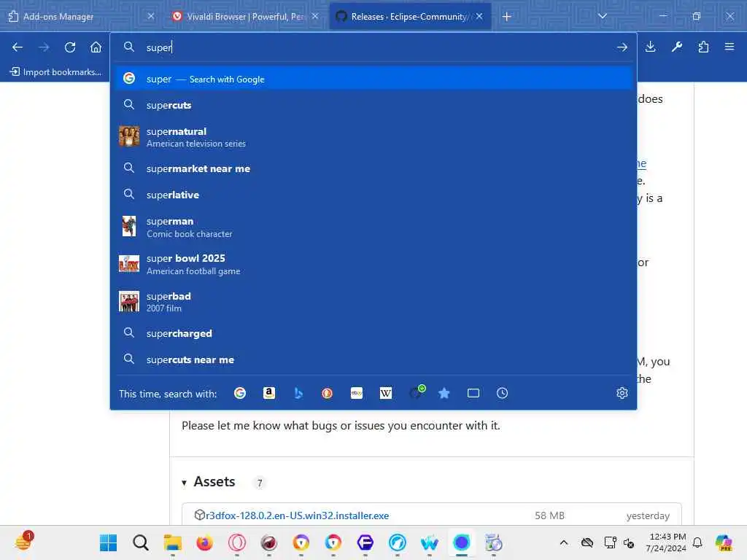The image size is (747, 560).
Task: Close the Add-ons Manager tab
Action: pos(151,16)
